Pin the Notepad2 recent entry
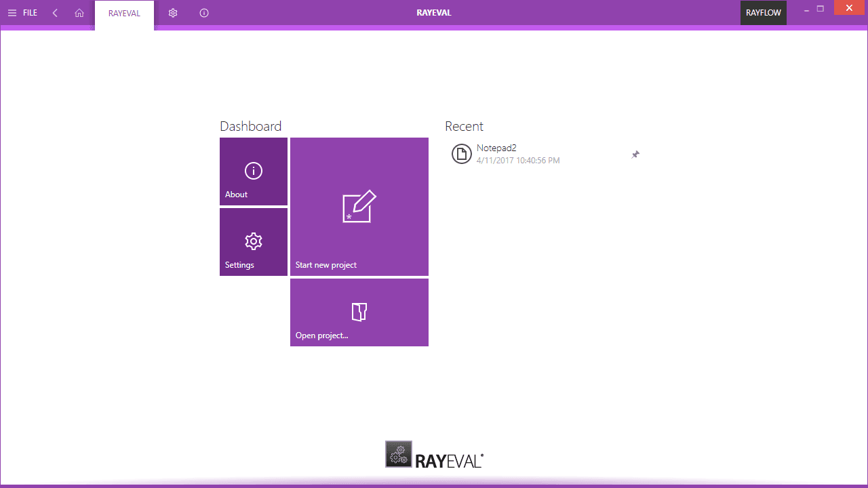This screenshot has height=488, width=868. click(x=635, y=155)
